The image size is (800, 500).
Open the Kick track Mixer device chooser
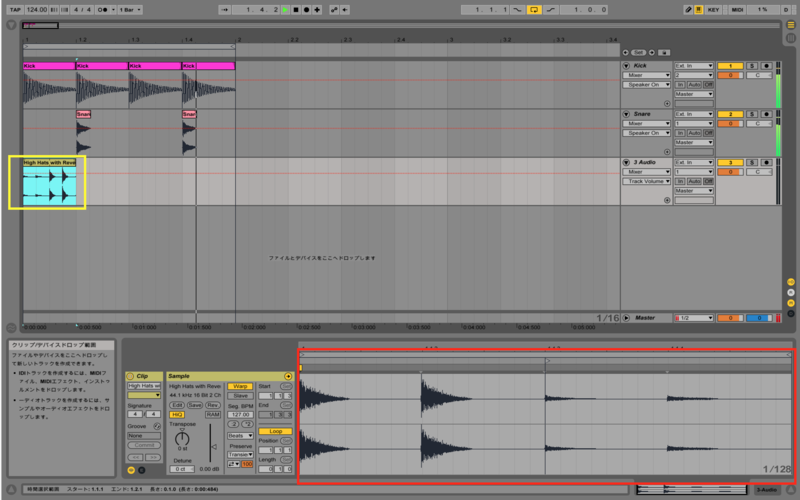coord(646,75)
